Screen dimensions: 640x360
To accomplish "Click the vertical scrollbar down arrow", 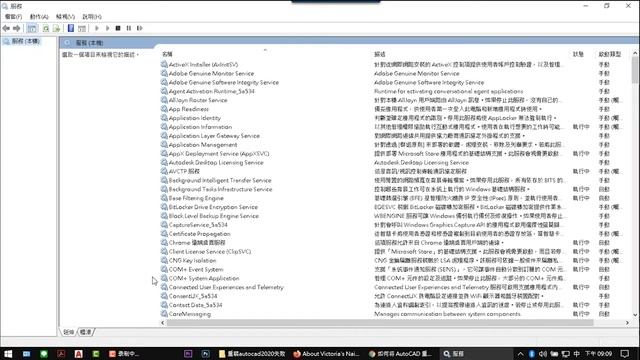I will tap(635, 315).
